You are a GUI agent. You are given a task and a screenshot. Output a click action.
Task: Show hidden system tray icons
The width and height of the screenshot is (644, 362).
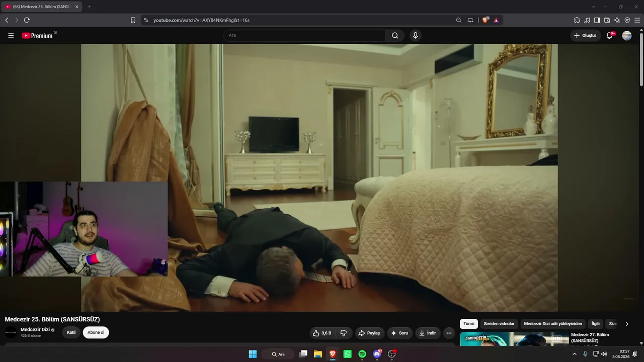pyautogui.click(x=574, y=354)
